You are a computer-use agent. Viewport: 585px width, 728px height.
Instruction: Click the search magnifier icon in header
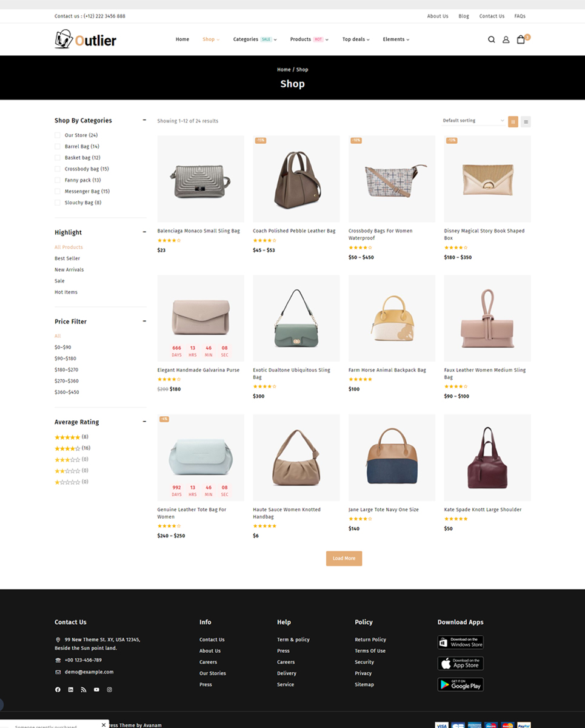coord(492,40)
